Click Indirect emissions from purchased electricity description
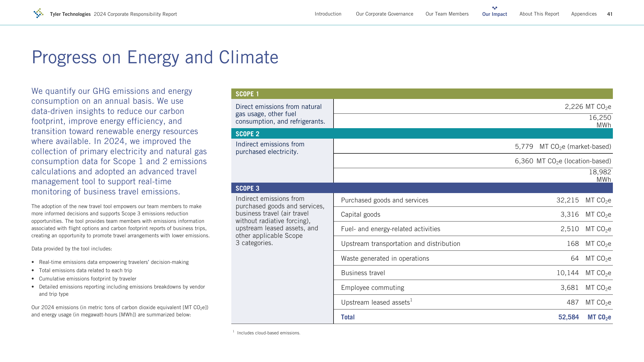The image size is (644, 362). (x=270, y=148)
